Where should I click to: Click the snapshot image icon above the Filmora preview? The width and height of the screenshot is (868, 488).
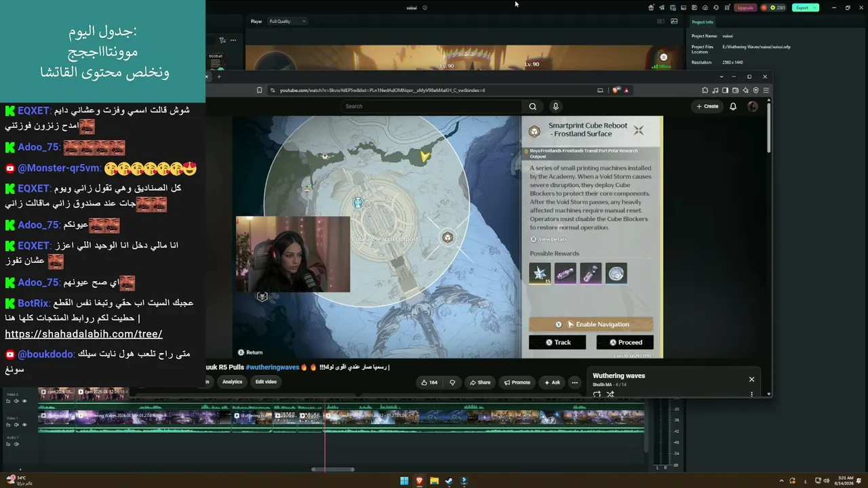(x=674, y=21)
